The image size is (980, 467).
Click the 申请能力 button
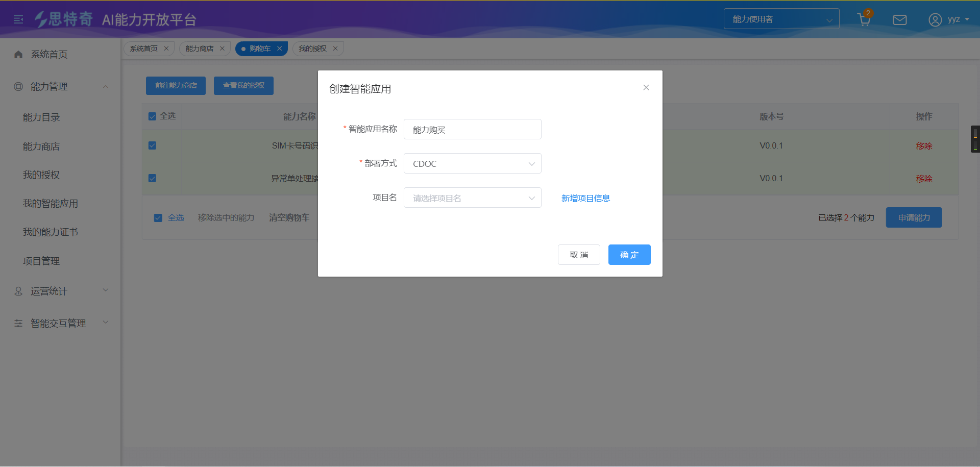[x=914, y=217]
